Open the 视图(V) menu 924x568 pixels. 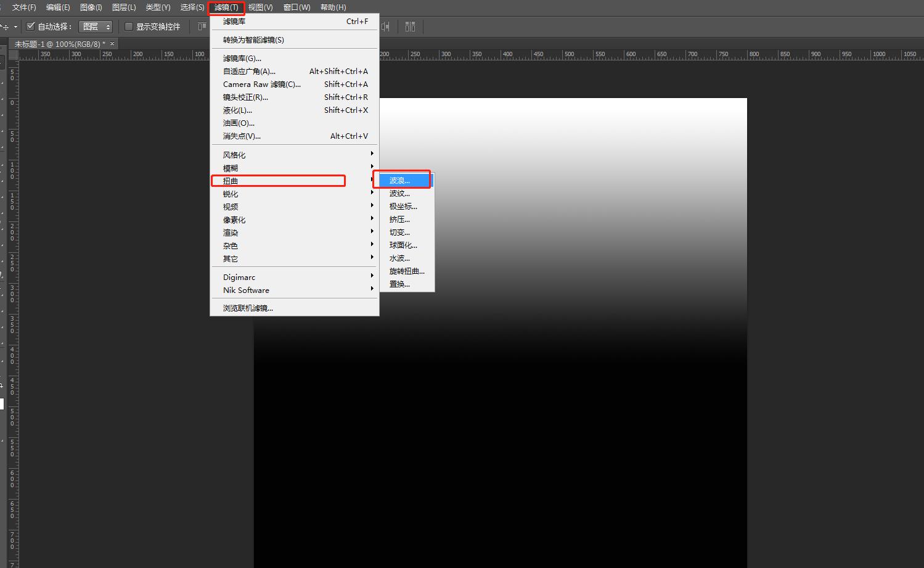click(260, 7)
